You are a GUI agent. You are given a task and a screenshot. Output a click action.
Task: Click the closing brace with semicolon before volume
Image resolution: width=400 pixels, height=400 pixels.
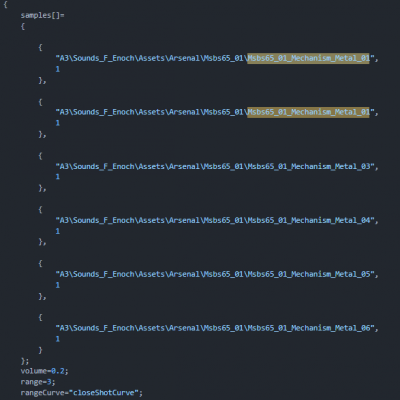coord(25,361)
